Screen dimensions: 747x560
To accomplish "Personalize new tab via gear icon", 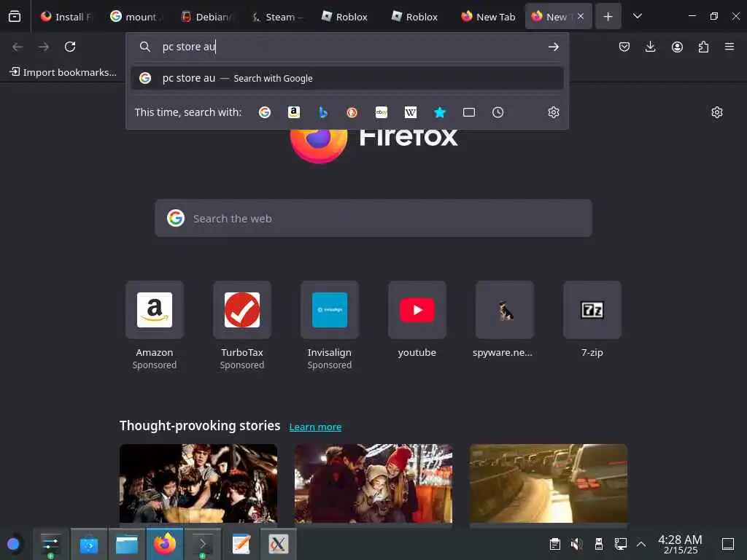I will [x=717, y=112].
